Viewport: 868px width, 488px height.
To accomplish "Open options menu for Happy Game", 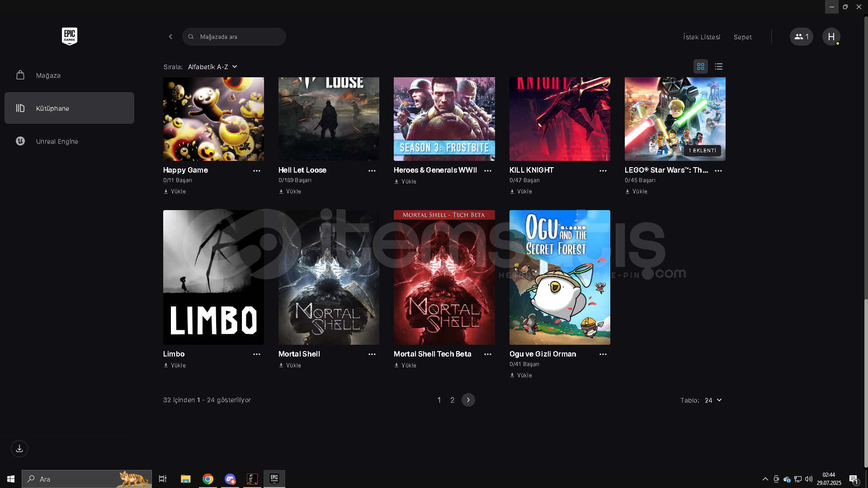I will coord(257,171).
